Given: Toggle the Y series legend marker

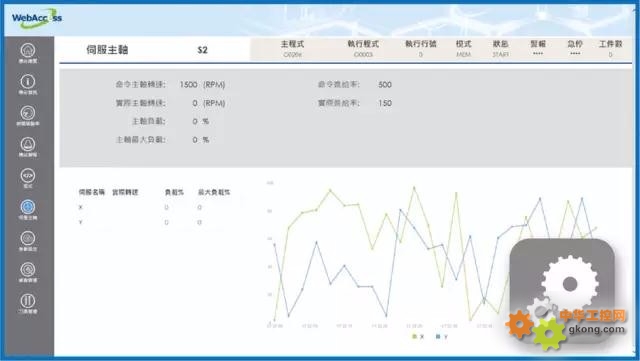Looking at the screenshot, I should click(438, 336).
